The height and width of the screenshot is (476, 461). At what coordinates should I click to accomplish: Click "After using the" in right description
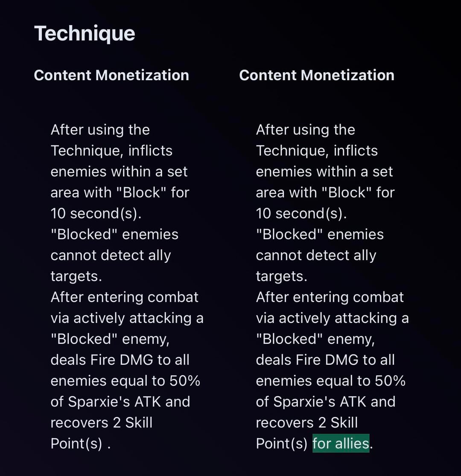tap(305, 130)
